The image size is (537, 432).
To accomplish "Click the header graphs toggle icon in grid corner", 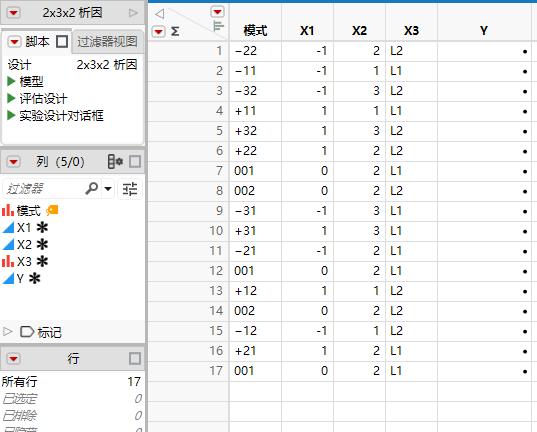I will click(x=218, y=26).
